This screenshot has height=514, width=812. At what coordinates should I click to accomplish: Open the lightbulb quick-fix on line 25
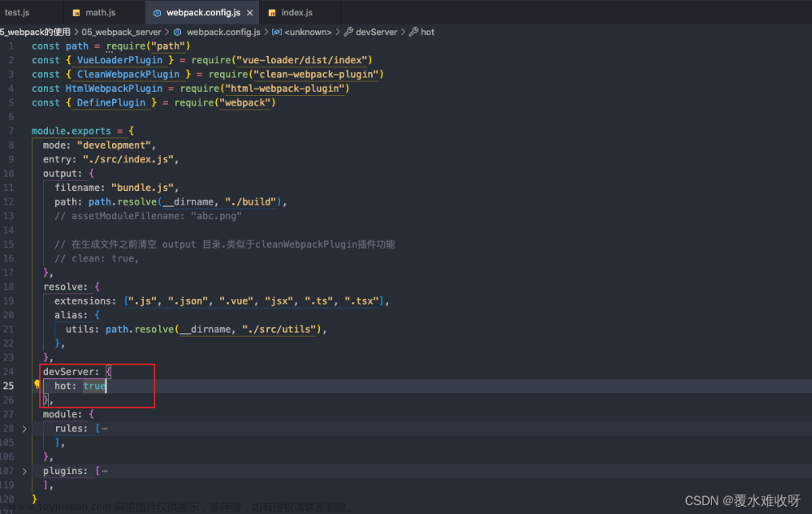pyautogui.click(x=37, y=384)
